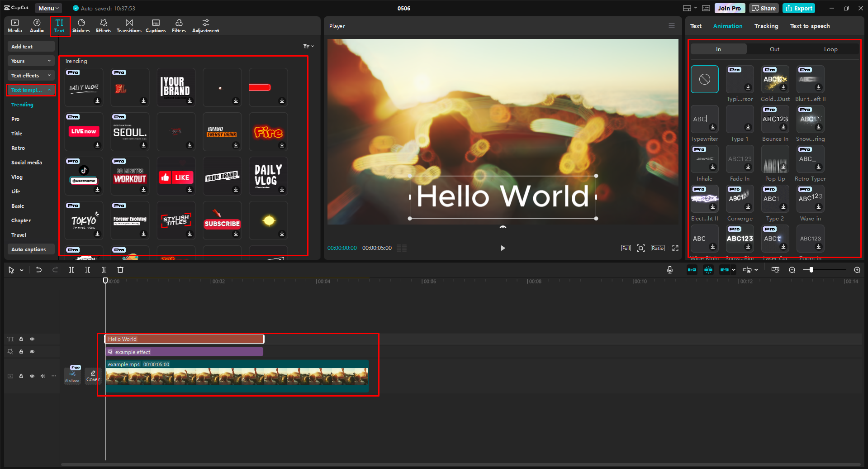The image size is (868, 469).
Task: Click the record voiceover microphone icon
Action: click(x=670, y=270)
